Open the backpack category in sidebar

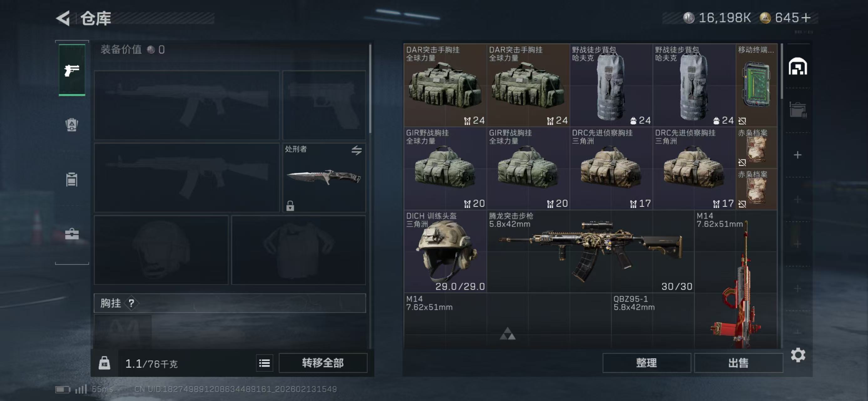(x=72, y=124)
